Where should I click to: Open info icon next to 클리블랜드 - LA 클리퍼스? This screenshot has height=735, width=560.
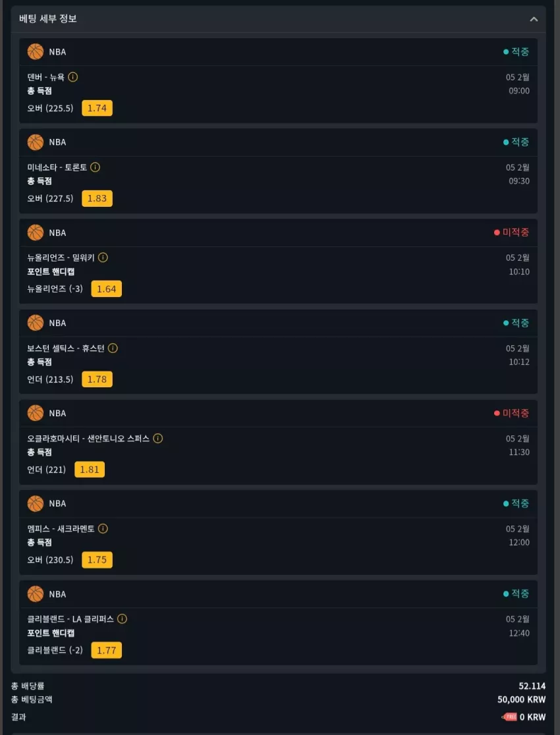[122, 618]
